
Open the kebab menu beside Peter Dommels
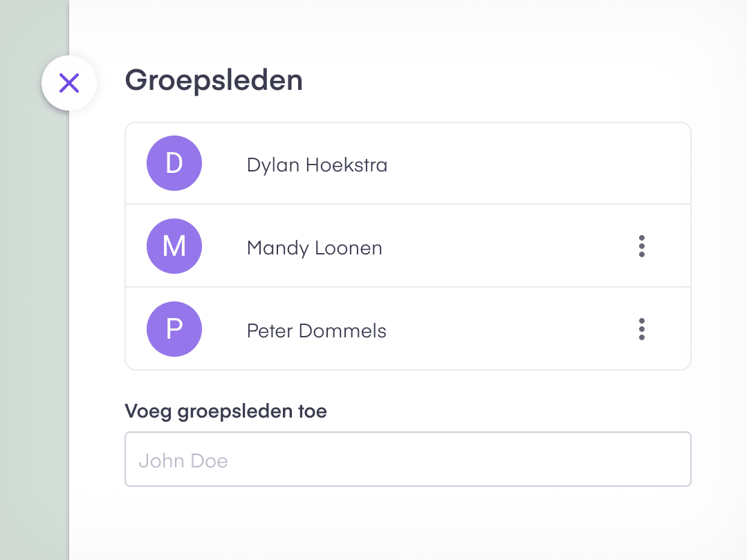point(641,329)
